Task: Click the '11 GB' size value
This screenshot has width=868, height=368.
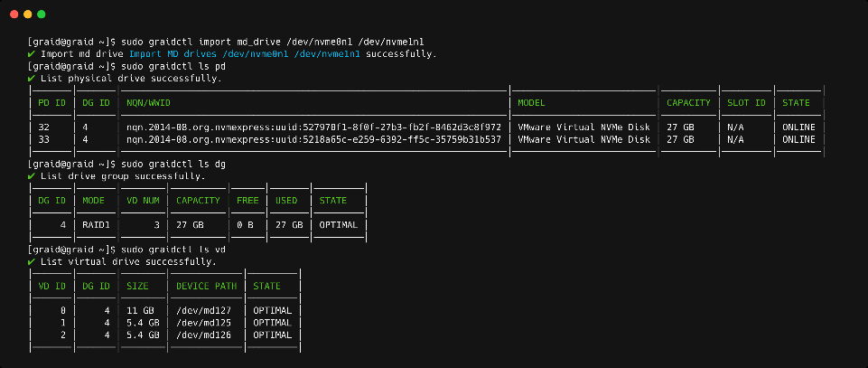Action: pyautogui.click(x=140, y=310)
